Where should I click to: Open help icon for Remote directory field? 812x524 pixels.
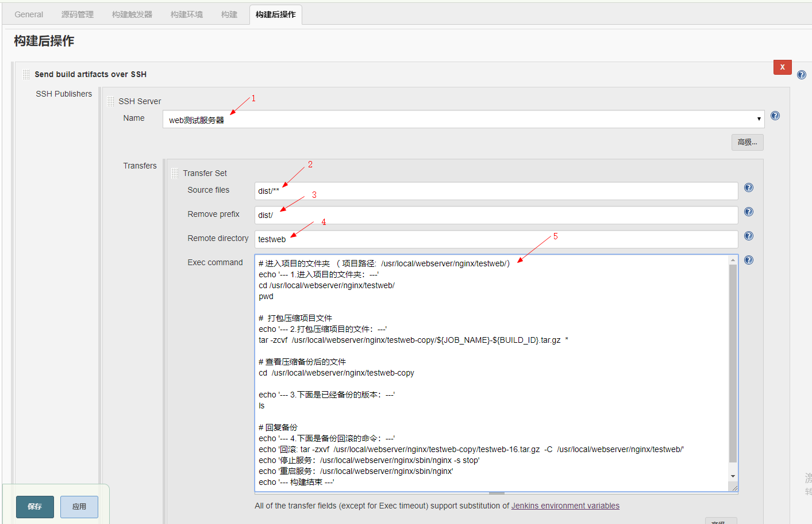point(749,236)
